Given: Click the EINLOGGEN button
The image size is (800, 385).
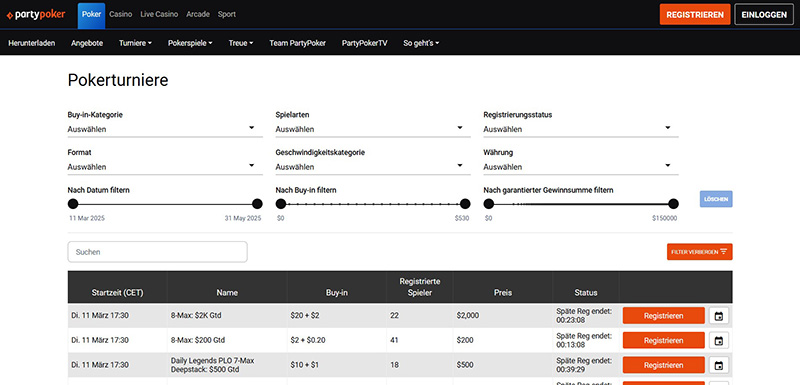Looking at the screenshot, I should pyautogui.click(x=764, y=15).
